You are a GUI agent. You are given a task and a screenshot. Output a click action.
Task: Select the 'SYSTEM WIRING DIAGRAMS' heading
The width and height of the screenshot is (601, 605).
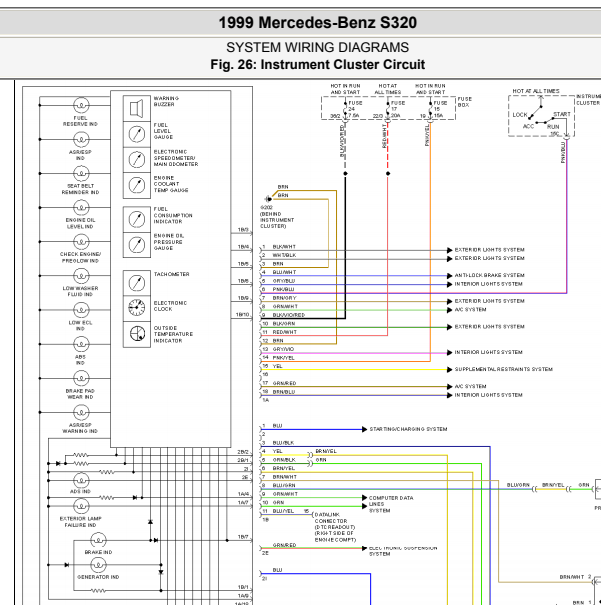click(x=317, y=47)
